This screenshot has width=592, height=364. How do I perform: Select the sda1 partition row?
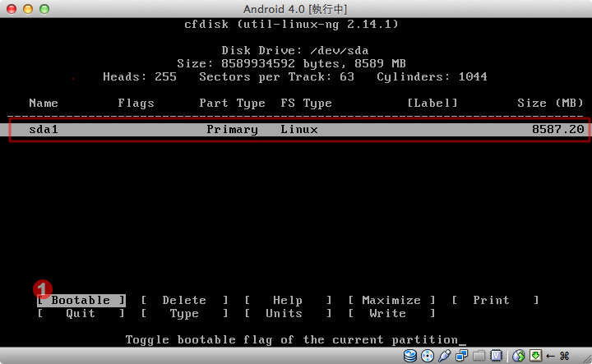pos(295,130)
